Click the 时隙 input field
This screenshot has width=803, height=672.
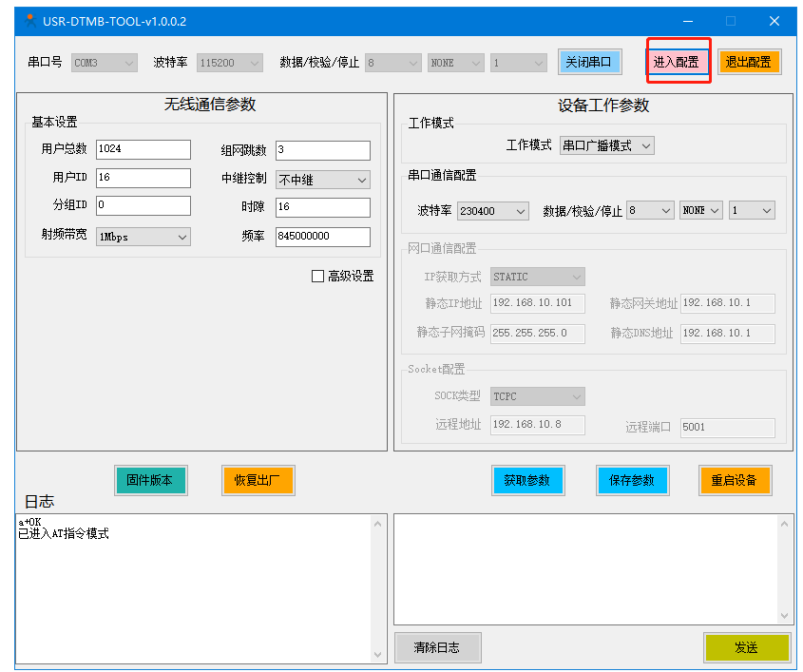323,207
